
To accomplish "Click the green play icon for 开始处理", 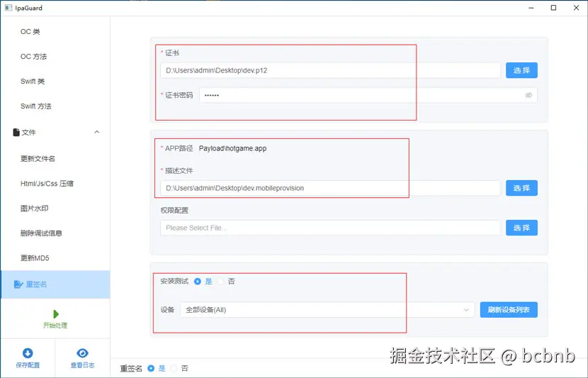I will click(x=56, y=313).
